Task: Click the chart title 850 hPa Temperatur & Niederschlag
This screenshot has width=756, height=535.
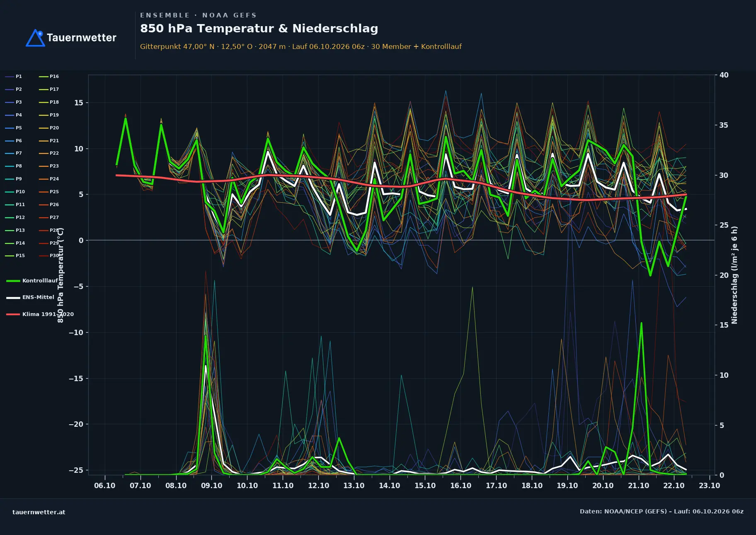Action: (259, 28)
